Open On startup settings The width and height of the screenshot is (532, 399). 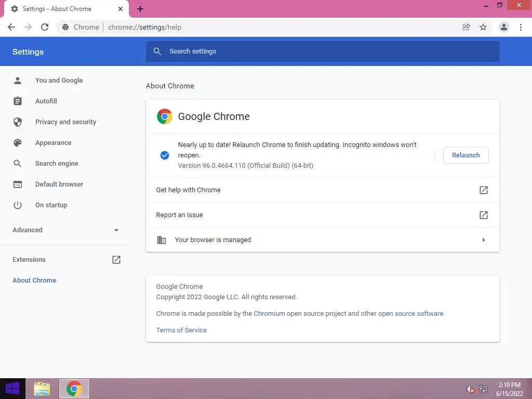point(51,205)
